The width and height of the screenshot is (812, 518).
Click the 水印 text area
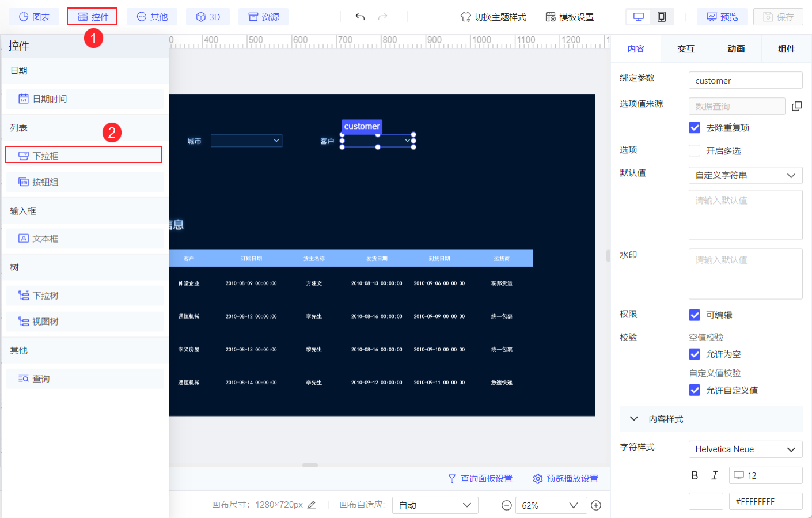tap(745, 274)
